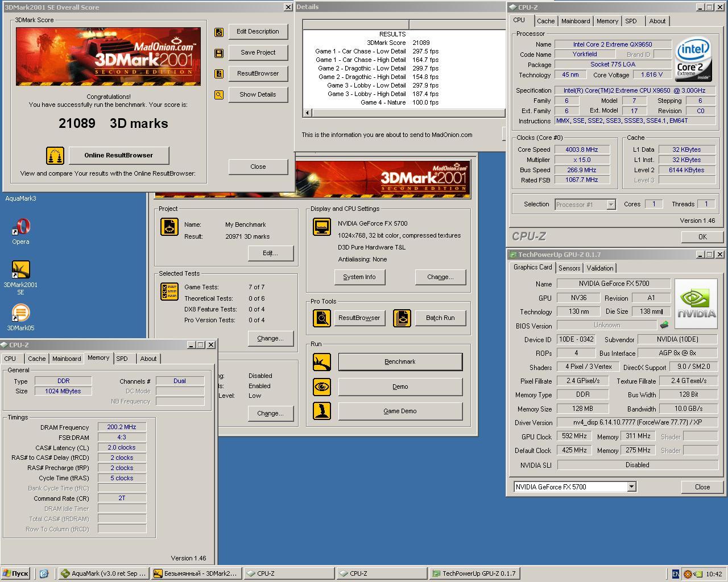728x582 pixels.
Task: Click the Demo eye icon
Action: (322, 387)
